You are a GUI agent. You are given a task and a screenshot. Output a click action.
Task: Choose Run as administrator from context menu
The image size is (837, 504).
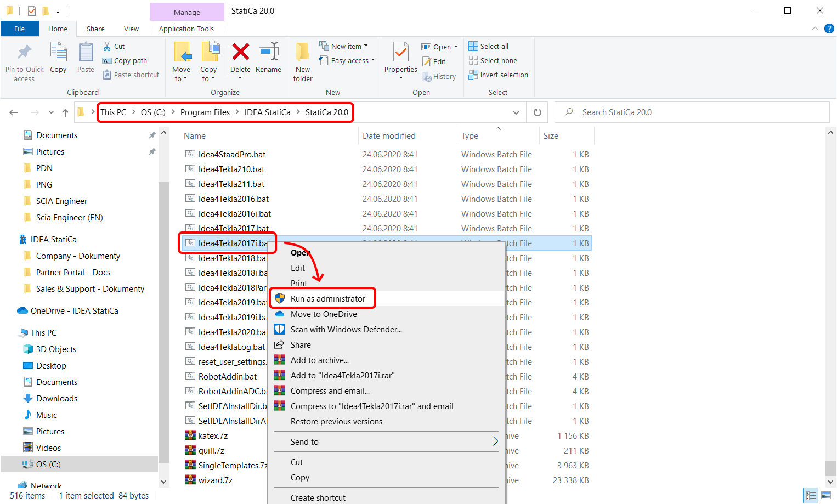tap(327, 299)
